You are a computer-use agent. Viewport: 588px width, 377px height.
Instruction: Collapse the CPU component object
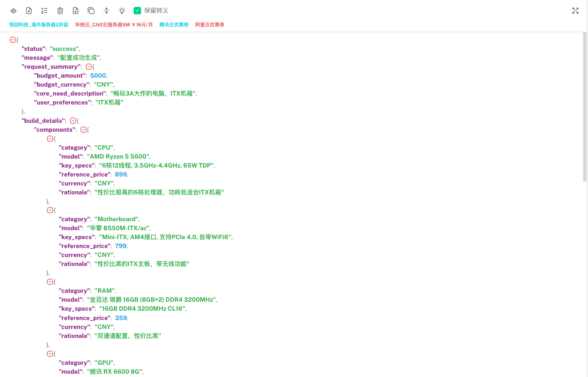(x=50, y=139)
